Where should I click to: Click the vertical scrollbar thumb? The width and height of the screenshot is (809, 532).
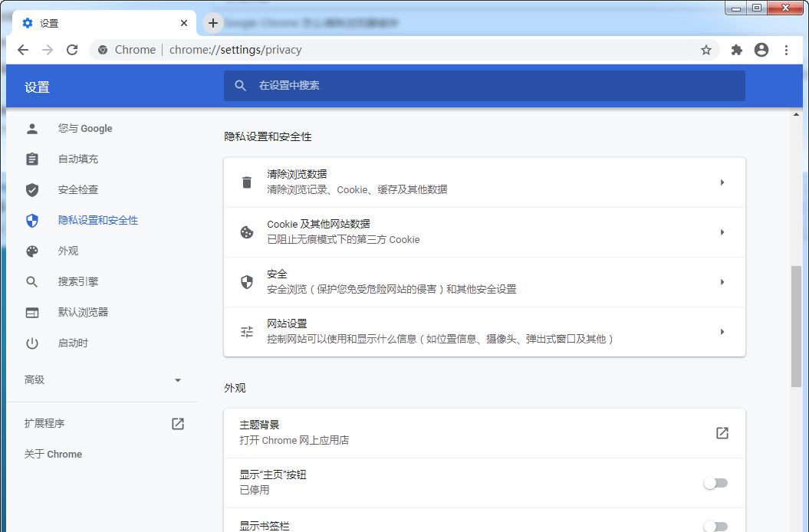[x=796, y=326]
